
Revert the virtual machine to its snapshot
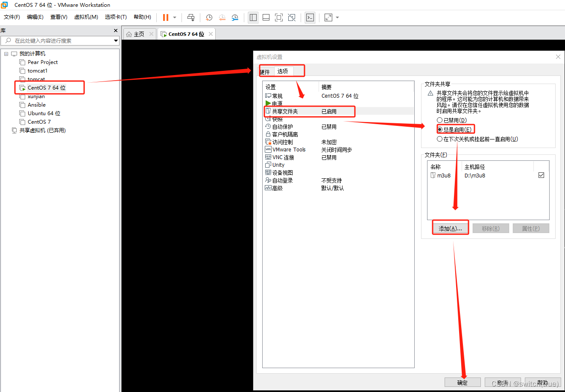point(222,17)
